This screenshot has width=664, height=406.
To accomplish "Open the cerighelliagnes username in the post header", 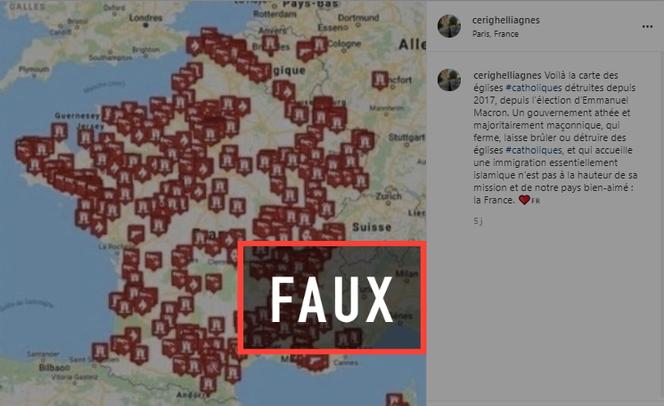I will tap(506, 20).
